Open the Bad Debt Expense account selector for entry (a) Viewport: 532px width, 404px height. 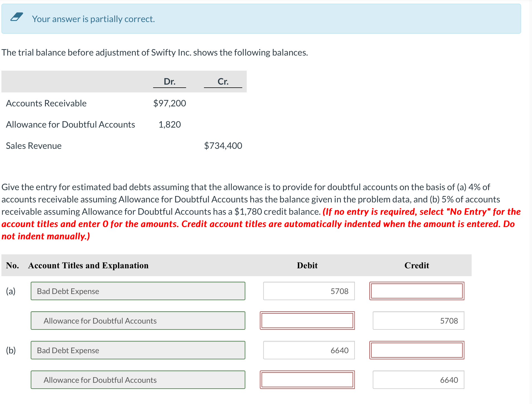(138, 291)
